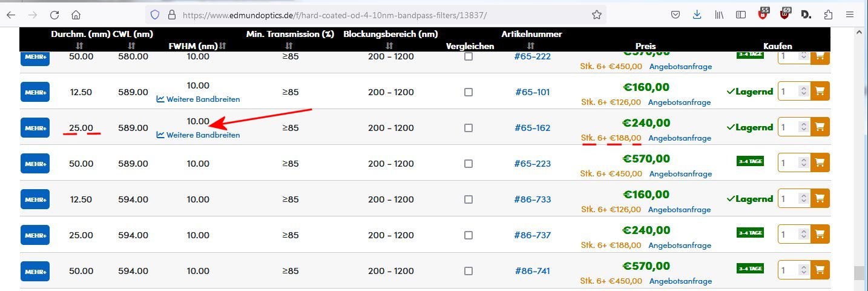Bookmark this page with the star icon
Viewport: 868px width, 291px height.
pos(597,15)
